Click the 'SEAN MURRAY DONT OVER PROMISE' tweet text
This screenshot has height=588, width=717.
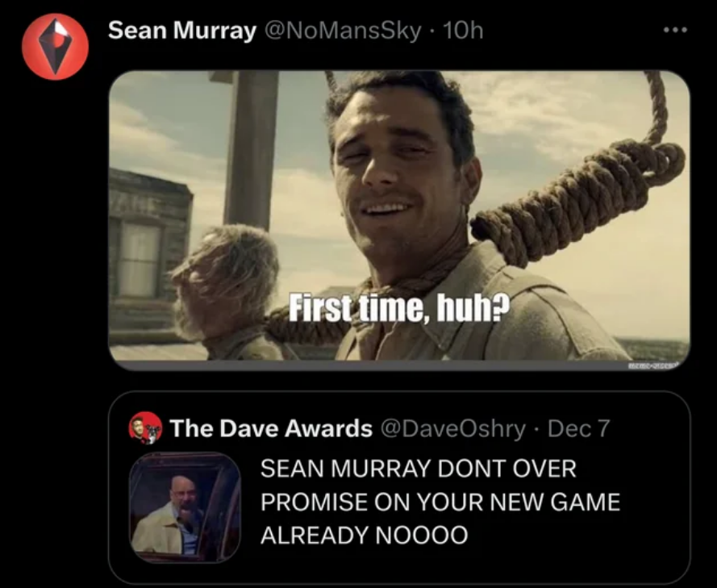[440, 502]
